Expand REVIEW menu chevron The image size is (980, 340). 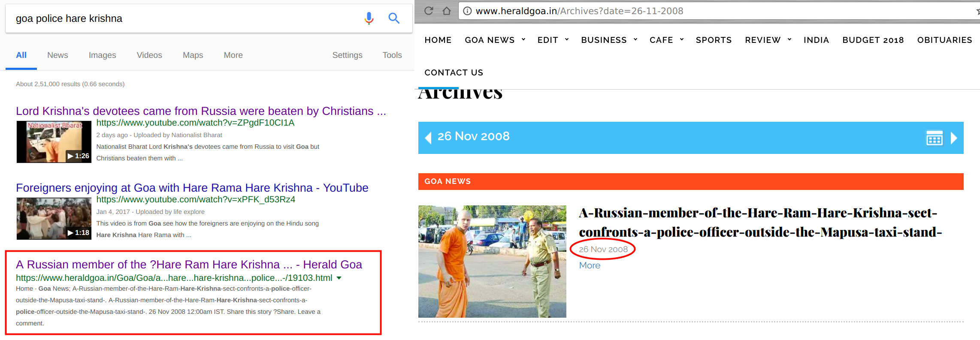coord(789,39)
